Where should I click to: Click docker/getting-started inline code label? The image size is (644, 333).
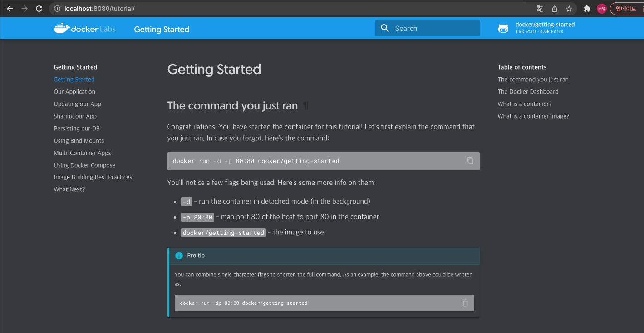223,233
